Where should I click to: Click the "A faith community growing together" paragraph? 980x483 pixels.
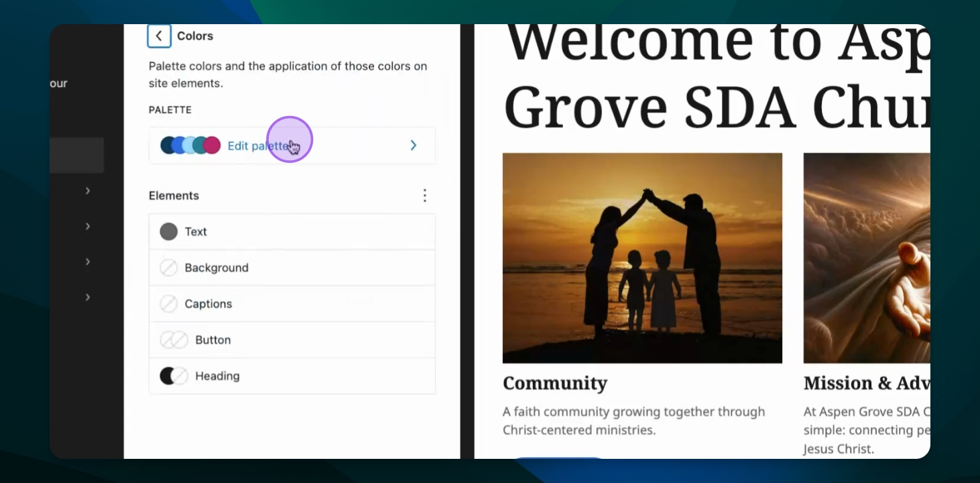pos(634,421)
